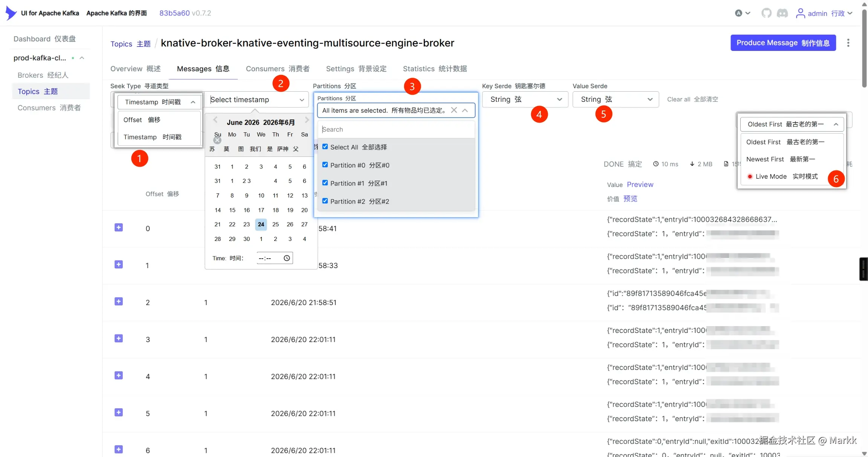The image size is (868, 457).
Task: Collapse the prod-kafka cluster menu
Action: [82, 58]
